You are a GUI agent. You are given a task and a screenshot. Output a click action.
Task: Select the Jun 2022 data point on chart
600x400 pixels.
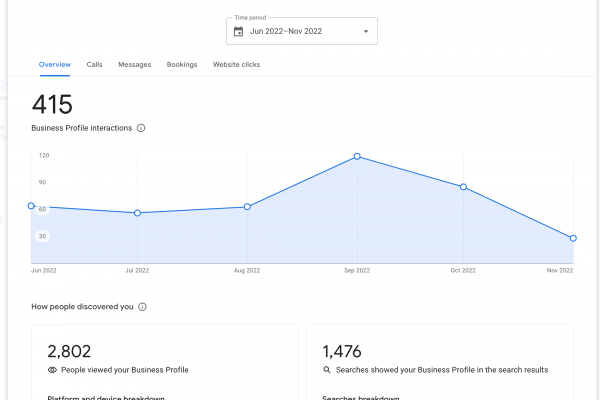click(x=31, y=206)
